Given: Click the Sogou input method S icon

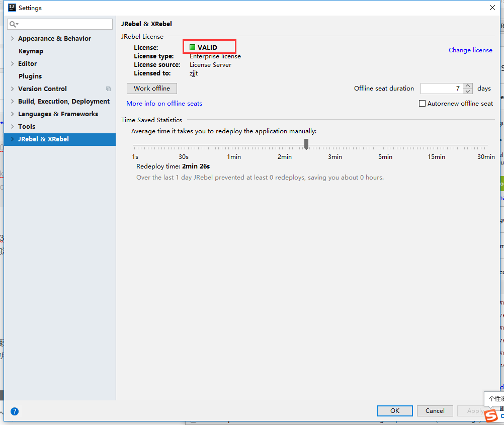Looking at the screenshot, I should (x=491, y=415).
